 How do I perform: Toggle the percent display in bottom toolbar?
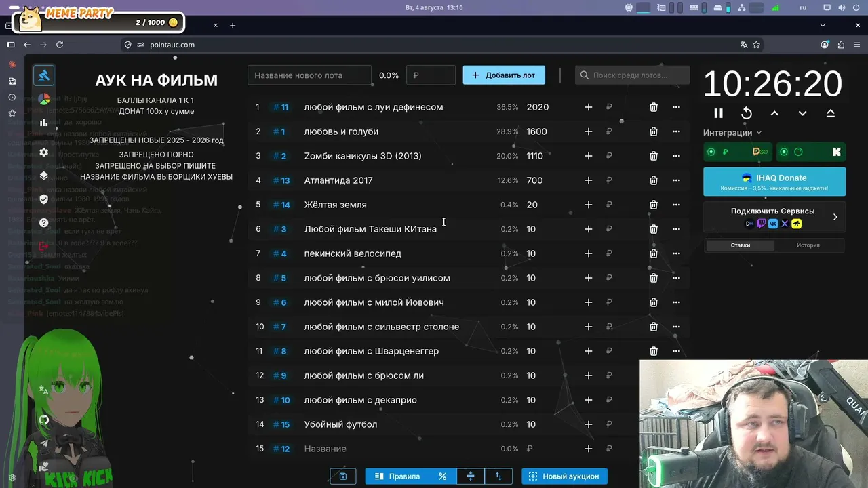(x=442, y=476)
